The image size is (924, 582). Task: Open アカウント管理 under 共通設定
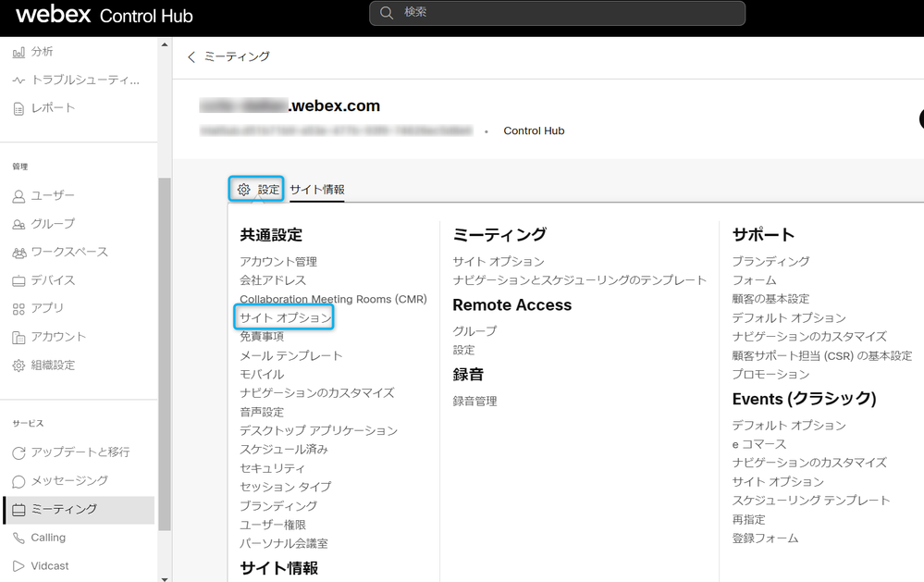278,261
